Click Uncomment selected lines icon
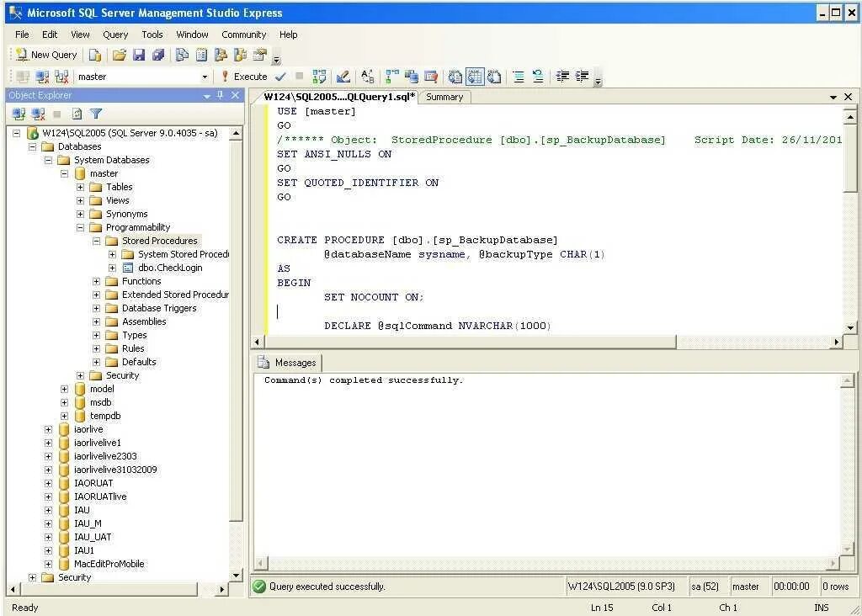Viewport: 862px width, 616px height. [x=538, y=77]
